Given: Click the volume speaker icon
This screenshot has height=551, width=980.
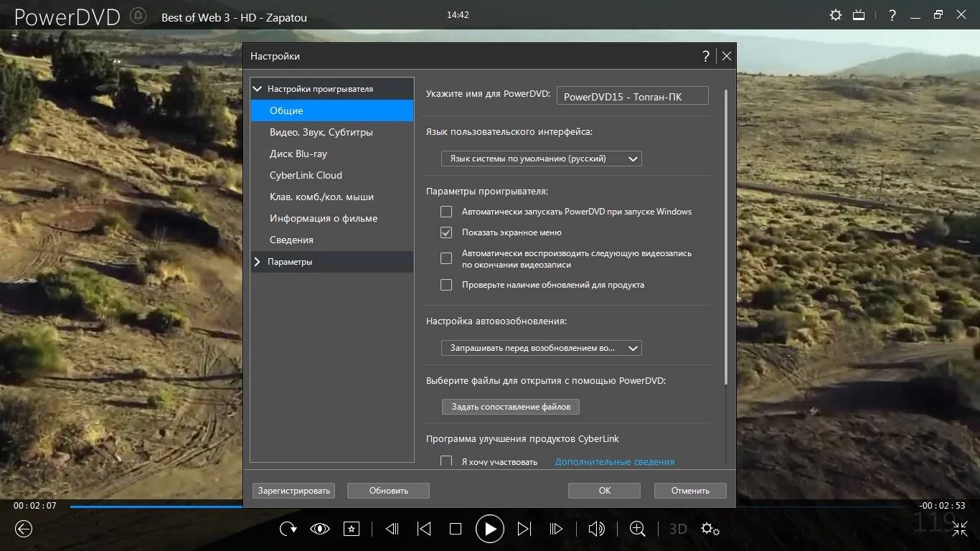Looking at the screenshot, I should (x=596, y=529).
